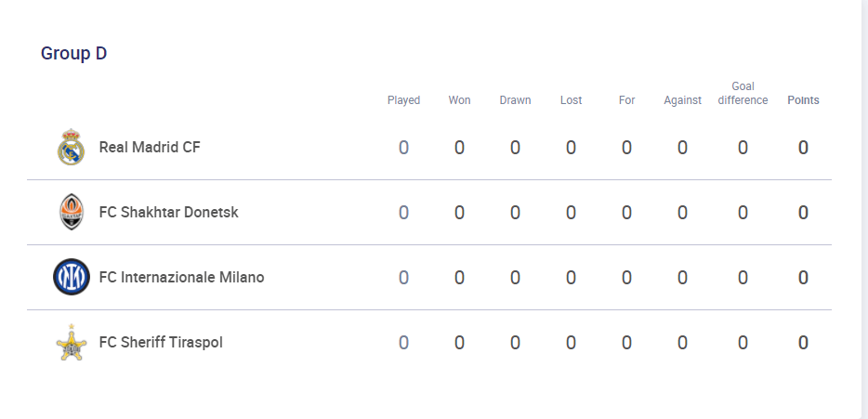Open the FC Shakhtar Donetsk team link
Viewport: 868px width, 419px height.
(x=169, y=212)
